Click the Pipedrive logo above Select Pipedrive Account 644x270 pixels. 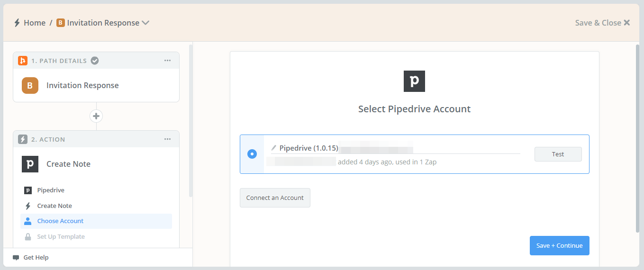coord(414,81)
